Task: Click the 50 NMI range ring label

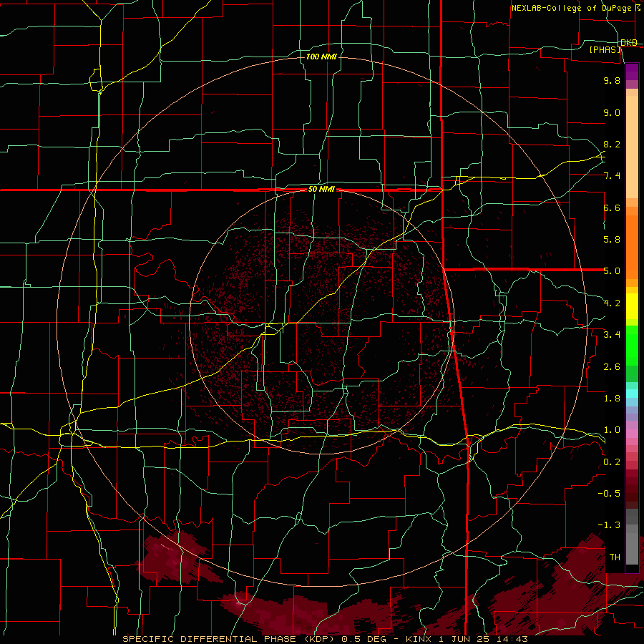Action: pos(321,190)
